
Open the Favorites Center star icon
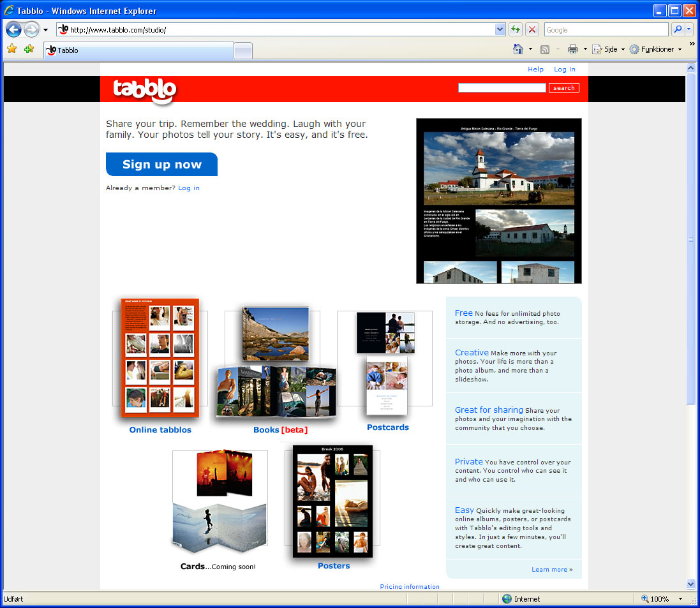pos(11,49)
